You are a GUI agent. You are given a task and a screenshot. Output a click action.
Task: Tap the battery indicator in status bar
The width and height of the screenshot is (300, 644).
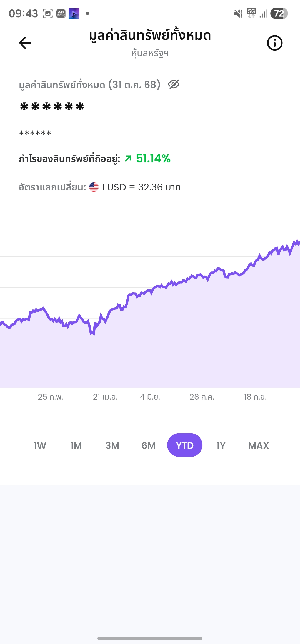click(x=279, y=13)
